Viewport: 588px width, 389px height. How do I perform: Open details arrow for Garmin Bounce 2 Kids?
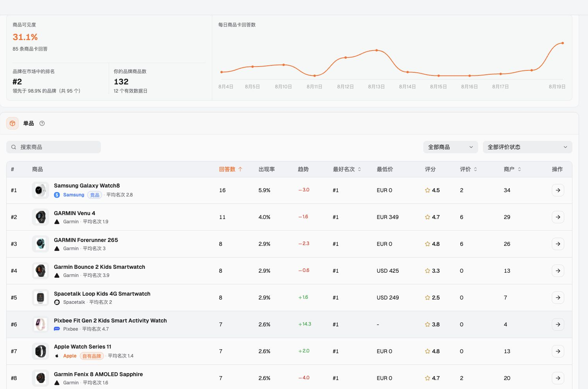[558, 271]
